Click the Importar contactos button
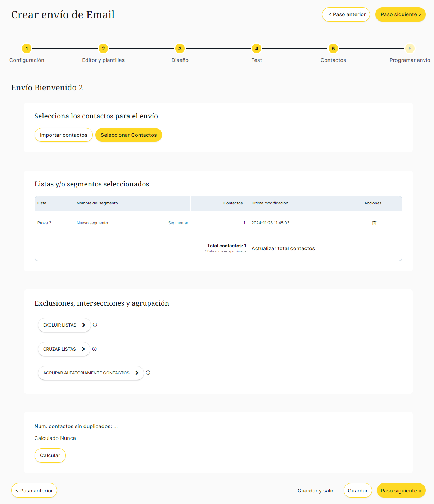 pos(64,135)
